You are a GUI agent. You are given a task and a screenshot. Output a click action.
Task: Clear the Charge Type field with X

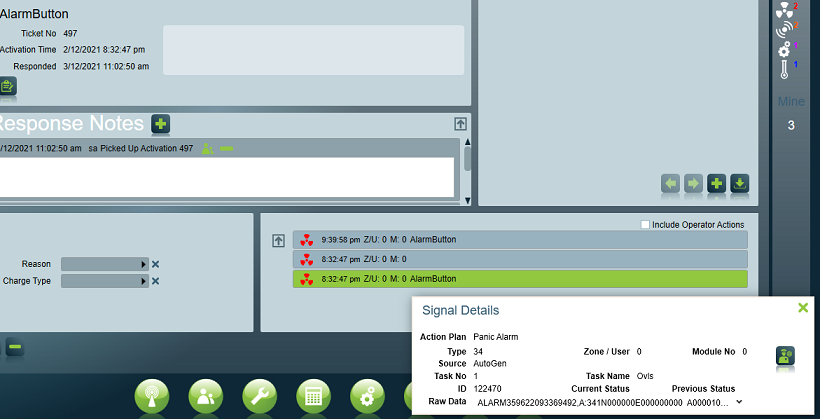(x=155, y=281)
